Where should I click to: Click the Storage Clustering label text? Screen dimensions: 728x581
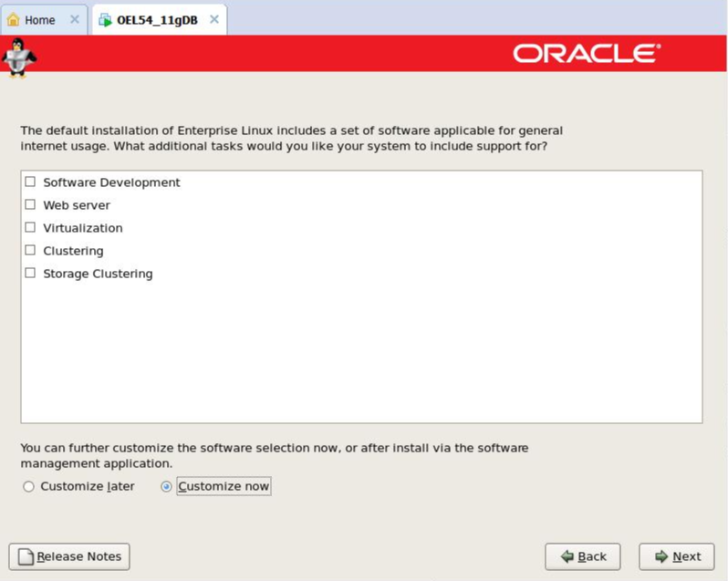pos(98,274)
